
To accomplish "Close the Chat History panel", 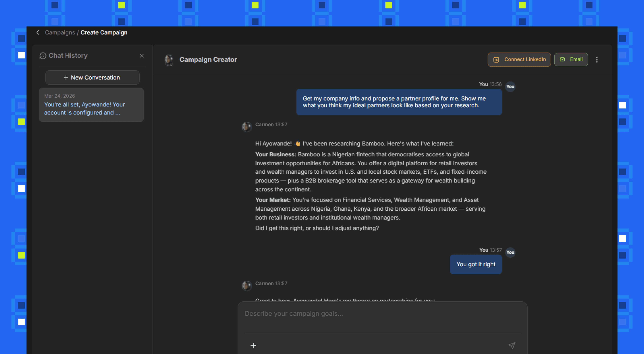I will (x=142, y=56).
